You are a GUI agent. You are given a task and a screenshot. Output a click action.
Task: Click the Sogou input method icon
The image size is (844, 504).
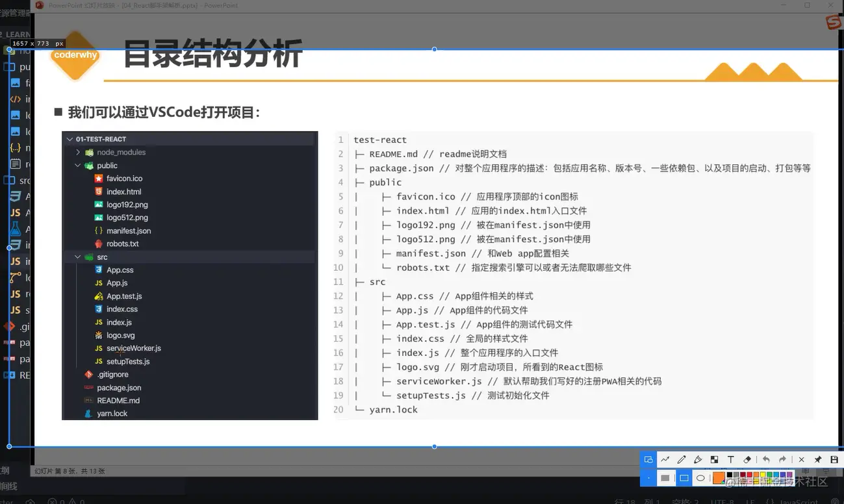pos(834,23)
